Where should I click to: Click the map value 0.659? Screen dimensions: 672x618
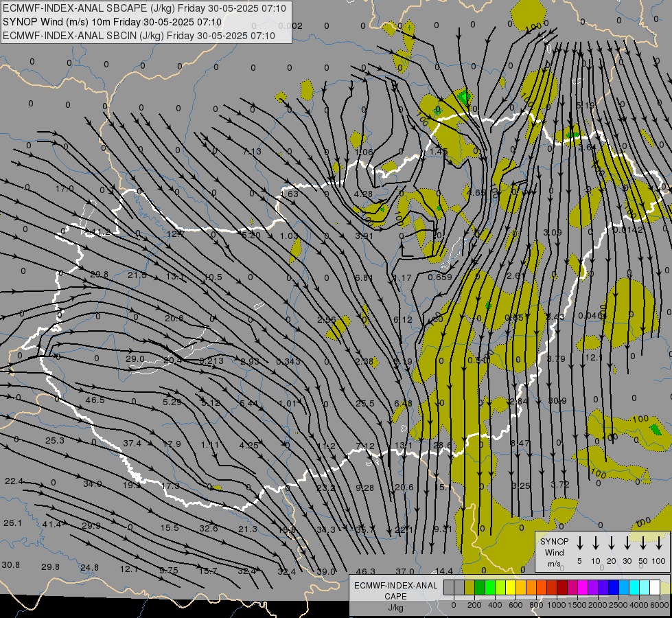(440, 277)
